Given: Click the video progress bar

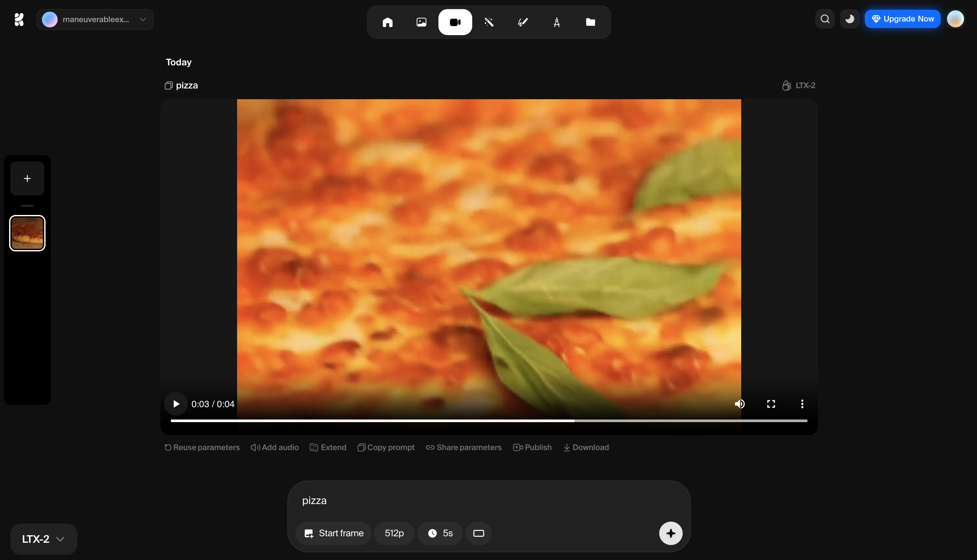Looking at the screenshot, I should tap(488, 421).
